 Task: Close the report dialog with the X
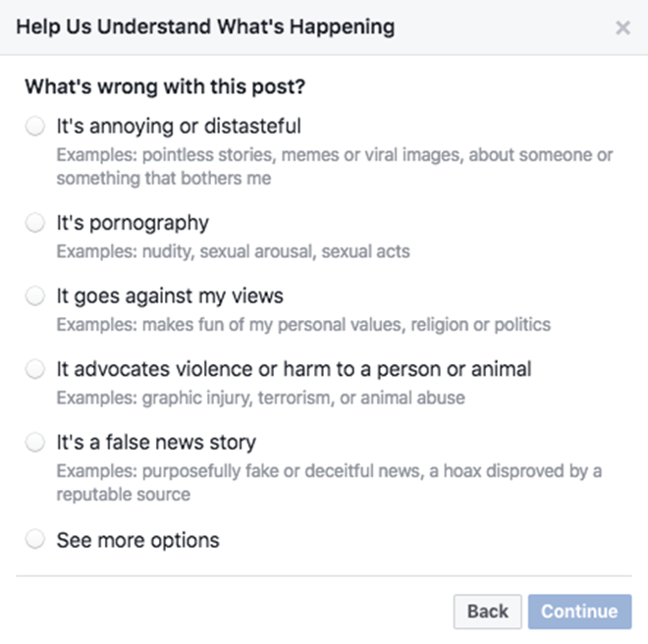pyautogui.click(x=622, y=28)
